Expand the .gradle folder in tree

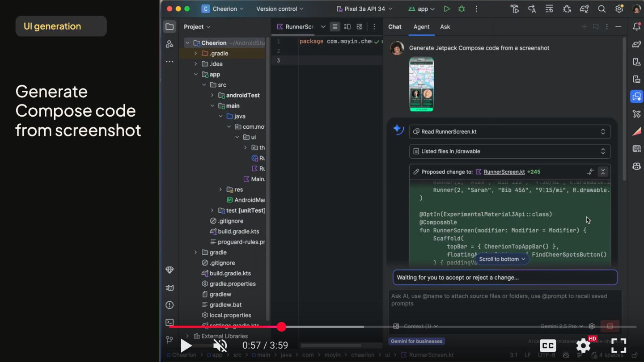click(x=195, y=53)
